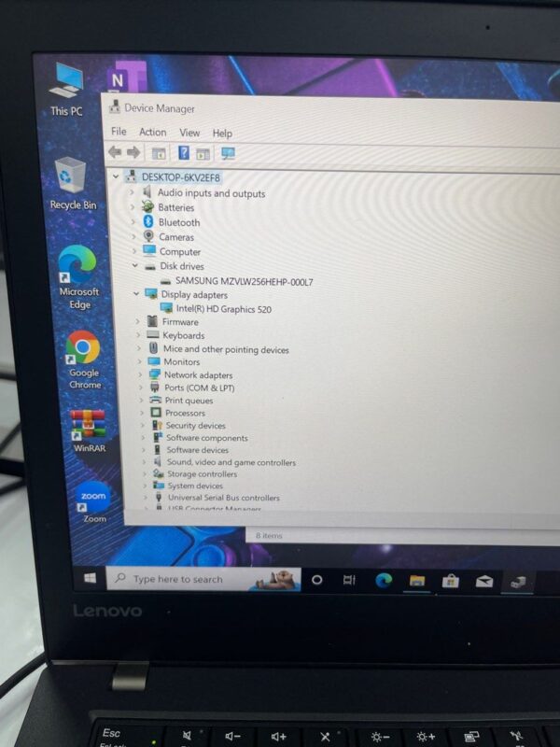Open the Recycle Bin desktop icon
This screenshot has width=560, height=747.
coord(73,184)
